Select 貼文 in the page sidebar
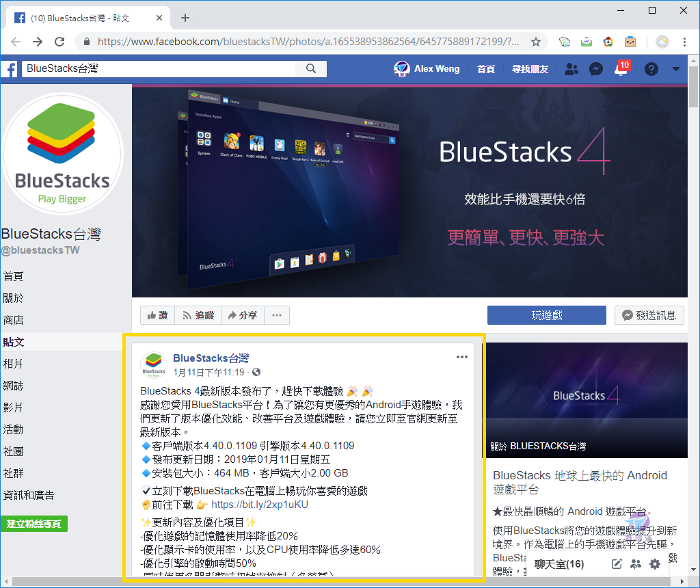 14,342
